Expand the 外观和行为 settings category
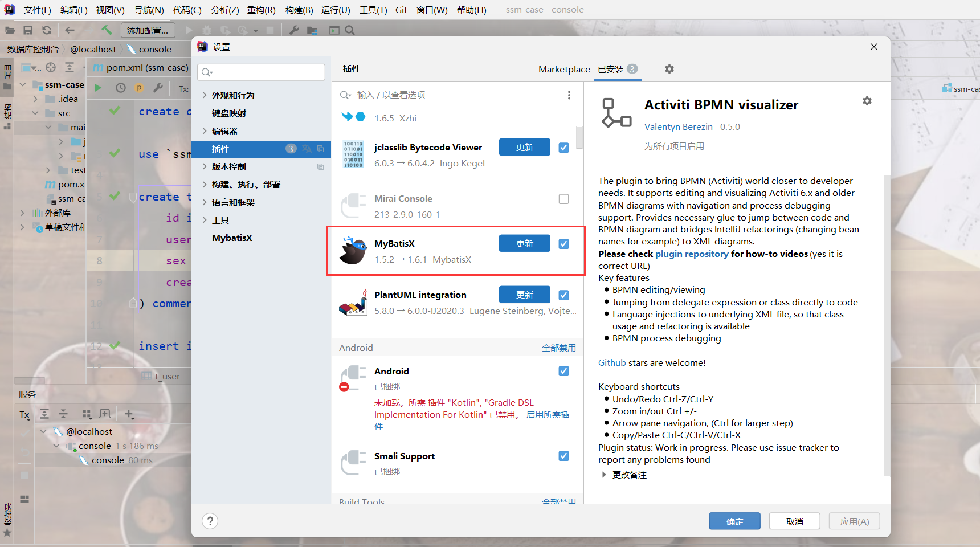The image size is (980, 547). (205, 95)
